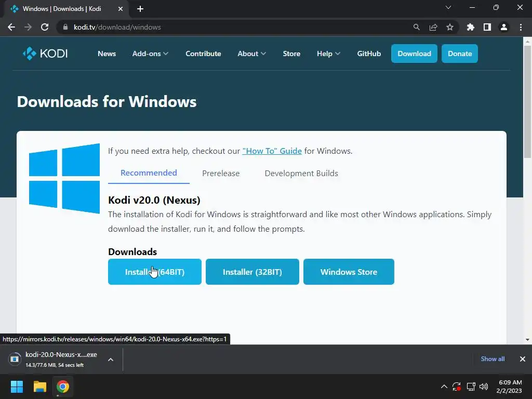This screenshot has height=399, width=532.
Task: Download the Installer (32BIT)
Action: point(252,272)
